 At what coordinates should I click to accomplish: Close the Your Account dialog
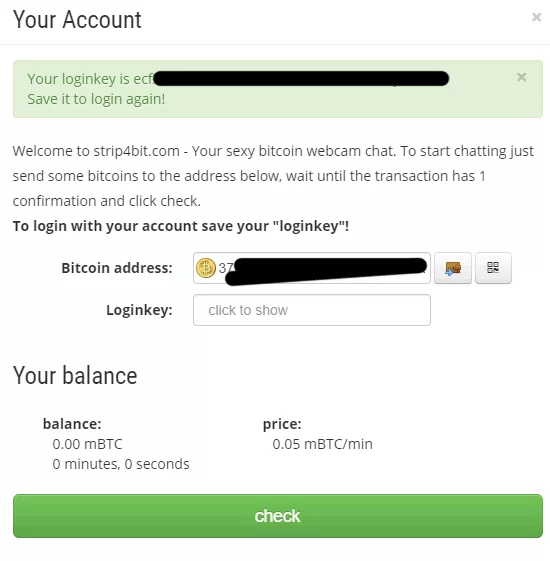pos(536,17)
